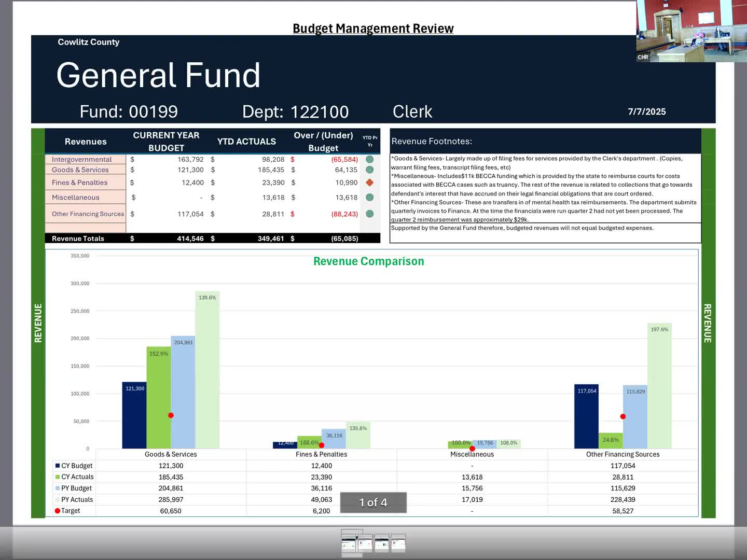The width and height of the screenshot is (747, 560).
Task: Click the Target value "6,200"
Action: coord(322,511)
